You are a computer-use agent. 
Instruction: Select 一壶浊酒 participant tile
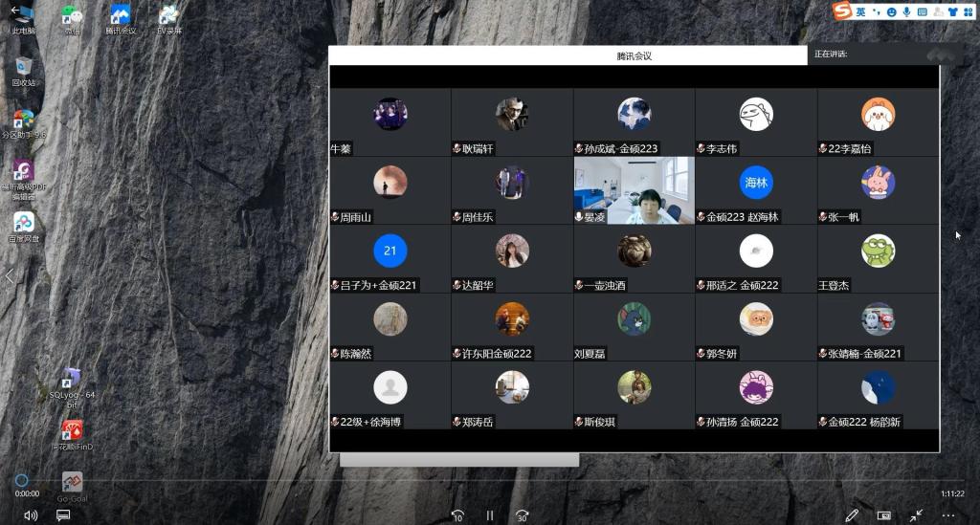pos(634,258)
